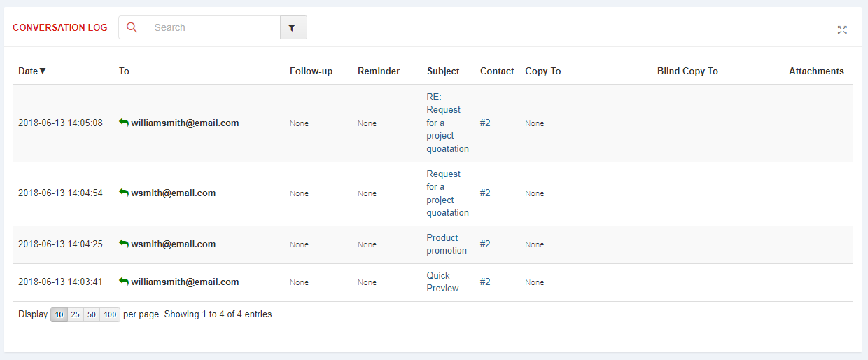Screen dimensions: 868x360
Task: Click the Attachments column header
Action: click(x=816, y=71)
